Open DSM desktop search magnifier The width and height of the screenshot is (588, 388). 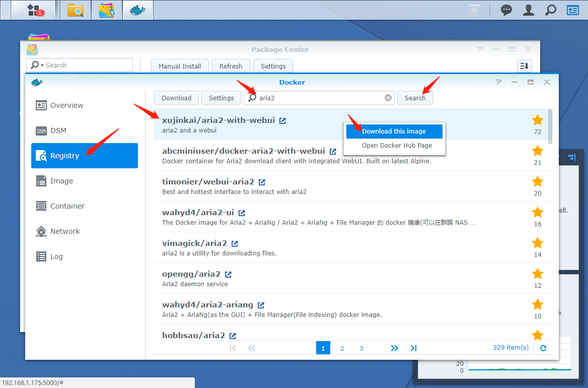pyautogui.click(x=551, y=10)
